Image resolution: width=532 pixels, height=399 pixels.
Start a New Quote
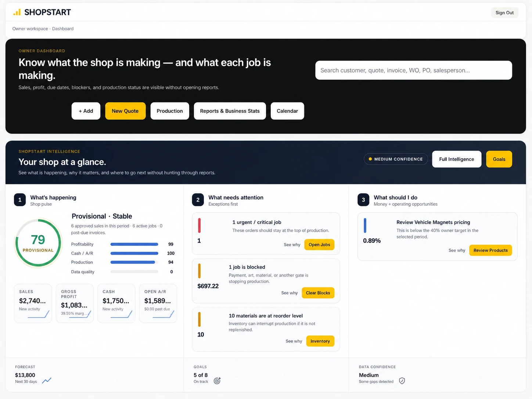pyautogui.click(x=125, y=111)
